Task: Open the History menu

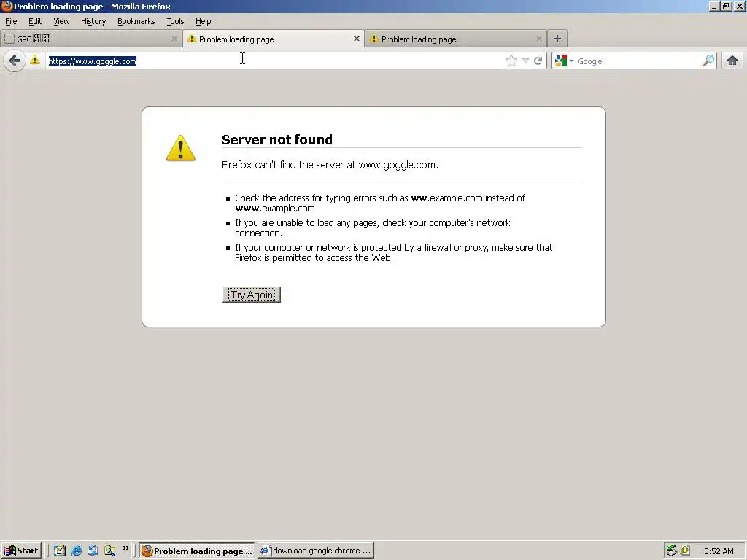Action: pyautogui.click(x=93, y=21)
